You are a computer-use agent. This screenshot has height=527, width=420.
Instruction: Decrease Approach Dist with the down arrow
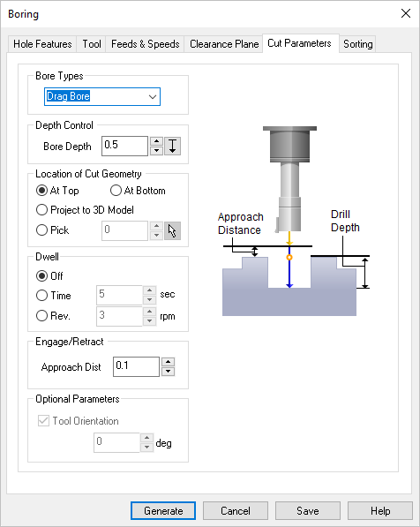168,371
